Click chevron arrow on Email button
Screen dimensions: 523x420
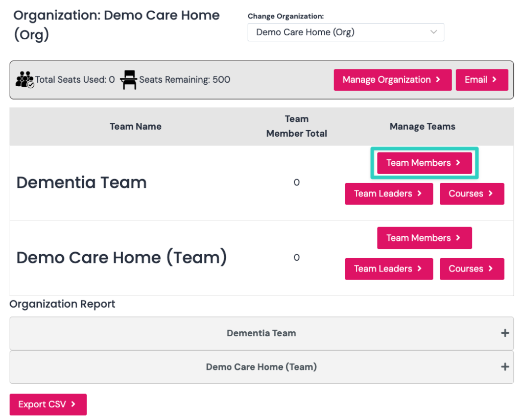coord(494,79)
